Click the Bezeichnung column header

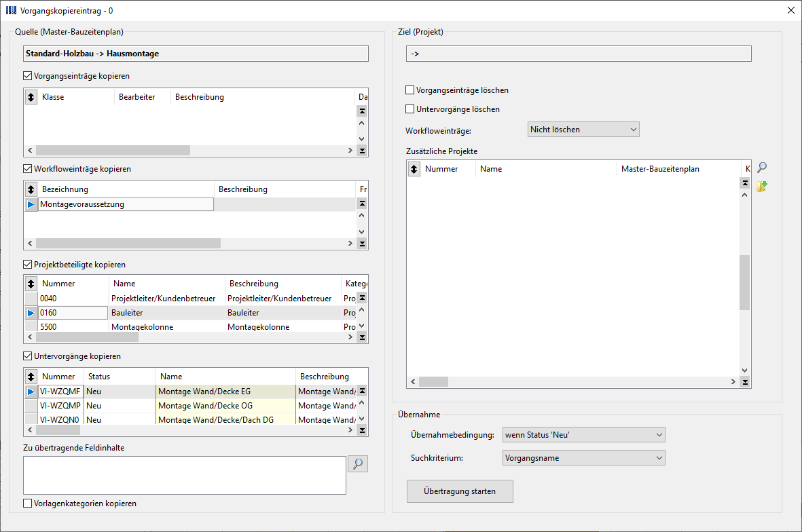pyautogui.click(x=126, y=189)
